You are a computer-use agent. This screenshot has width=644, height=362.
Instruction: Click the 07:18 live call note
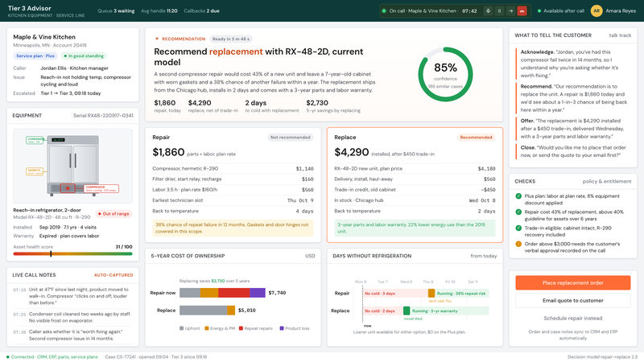(72, 296)
